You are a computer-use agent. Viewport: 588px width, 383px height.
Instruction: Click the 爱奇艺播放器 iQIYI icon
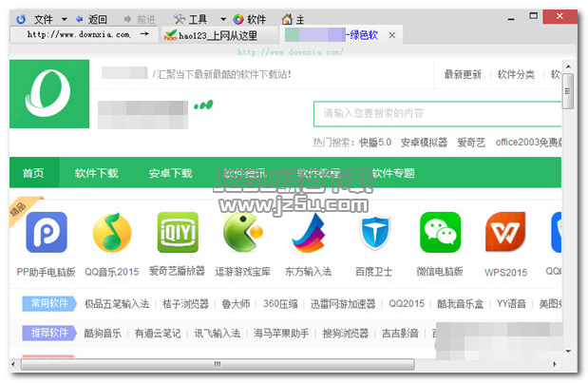[x=178, y=232]
